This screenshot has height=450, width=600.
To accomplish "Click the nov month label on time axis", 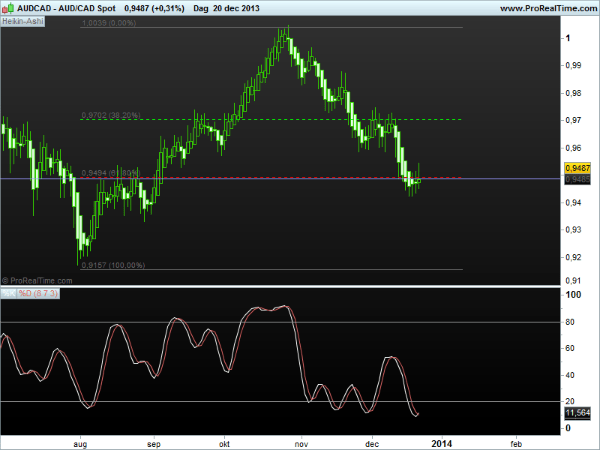I will pyautogui.click(x=302, y=444).
